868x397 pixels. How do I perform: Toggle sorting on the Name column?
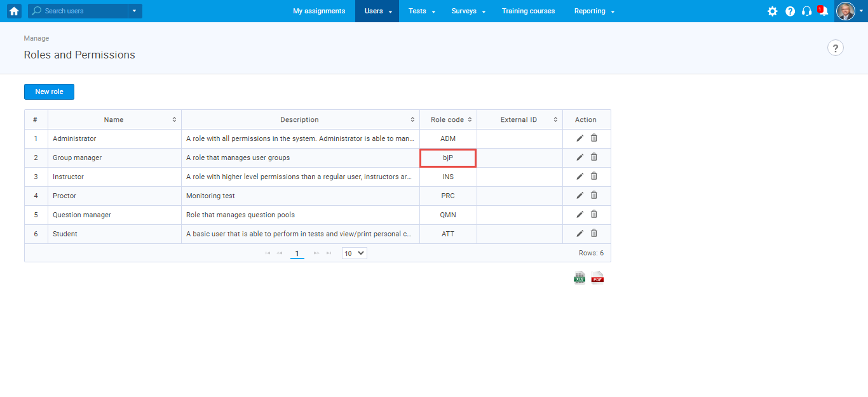coord(173,119)
